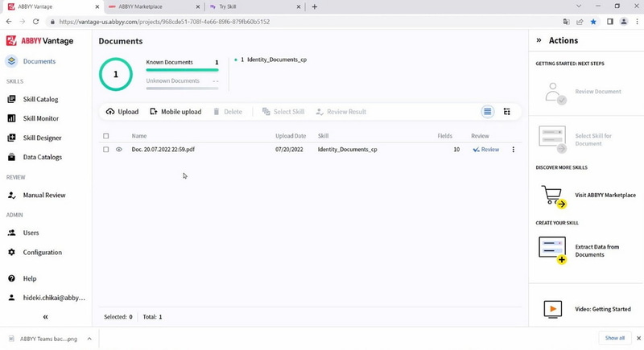The height and width of the screenshot is (350, 644).
Task: Click the translate page icon
Action: (567, 22)
